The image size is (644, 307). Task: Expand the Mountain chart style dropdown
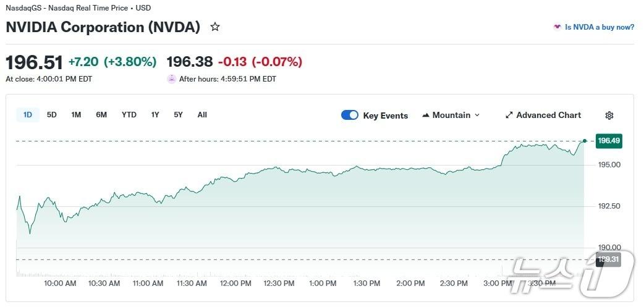coord(477,116)
